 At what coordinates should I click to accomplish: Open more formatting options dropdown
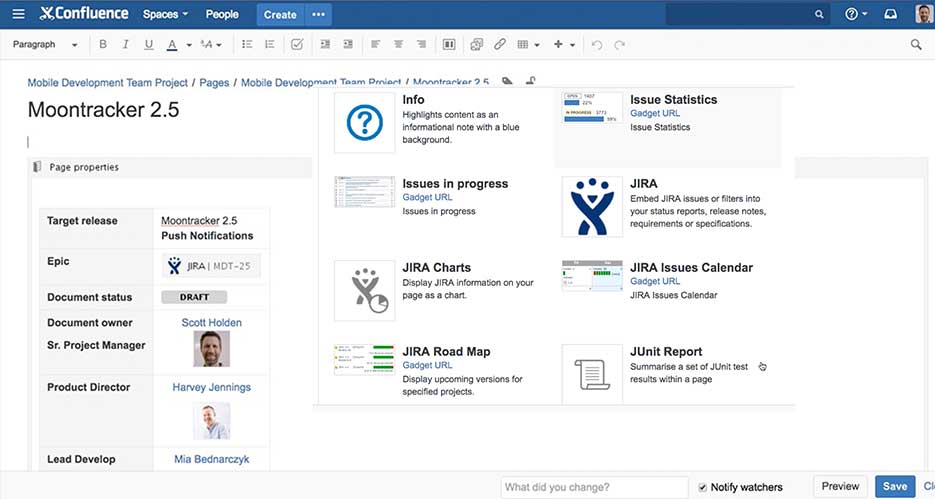pos(211,45)
